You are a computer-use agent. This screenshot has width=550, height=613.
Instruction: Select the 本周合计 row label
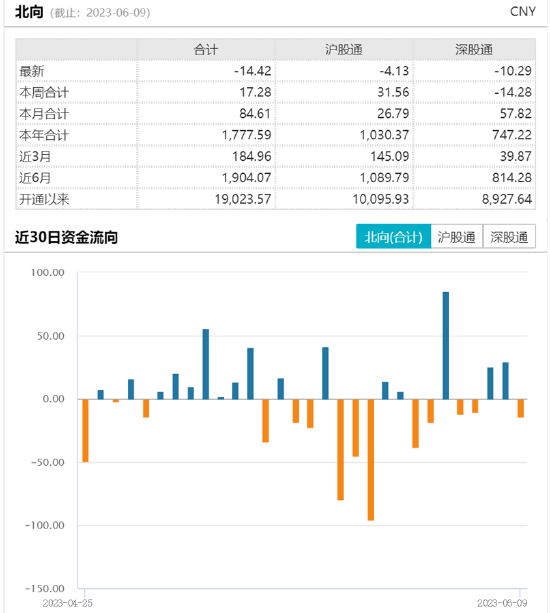point(44,93)
